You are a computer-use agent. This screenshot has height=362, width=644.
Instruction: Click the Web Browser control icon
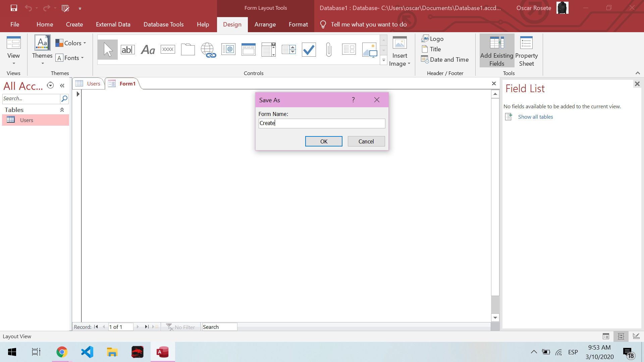228,50
